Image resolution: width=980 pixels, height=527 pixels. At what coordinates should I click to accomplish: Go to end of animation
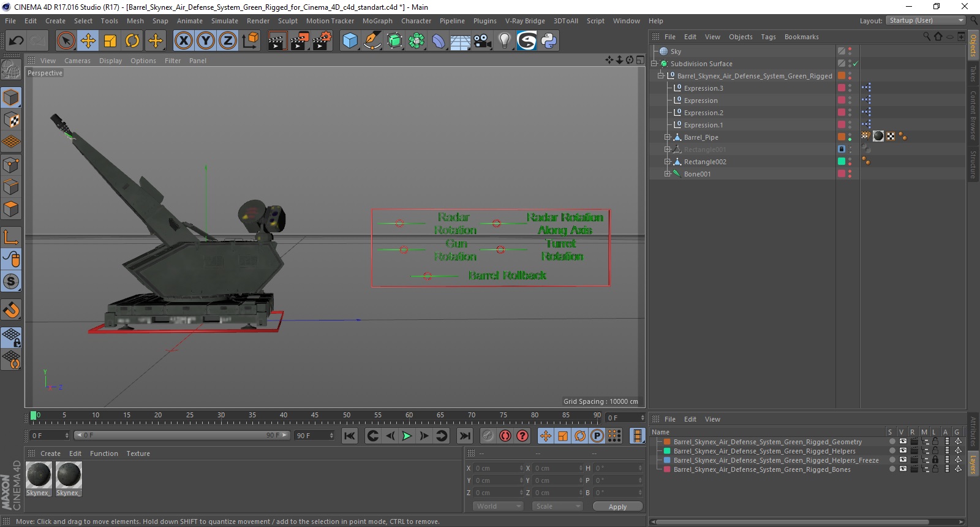[x=465, y=436]
